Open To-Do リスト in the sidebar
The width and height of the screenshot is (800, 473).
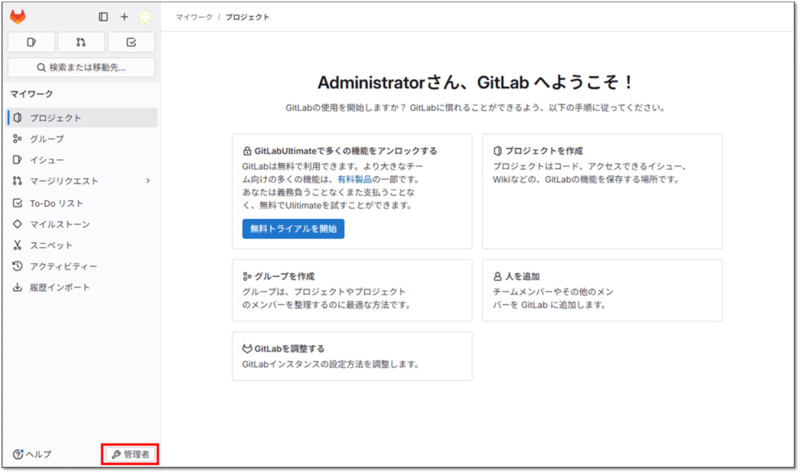[82, 203]
